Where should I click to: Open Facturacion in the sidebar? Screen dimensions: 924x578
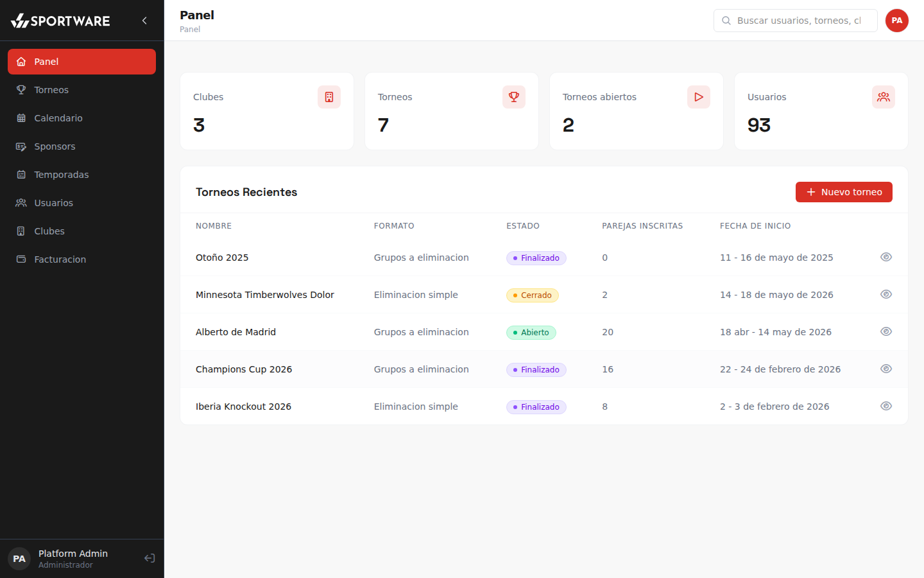[x=81, y=259]
